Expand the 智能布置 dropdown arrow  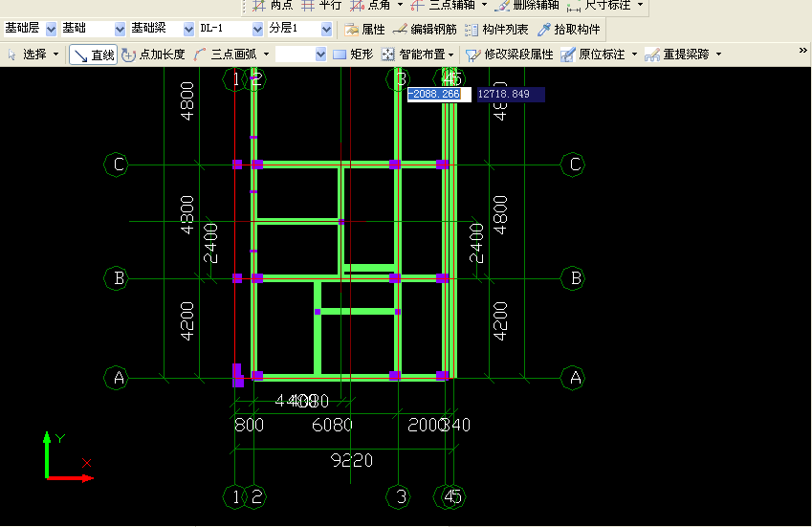(x=451, y=55)
